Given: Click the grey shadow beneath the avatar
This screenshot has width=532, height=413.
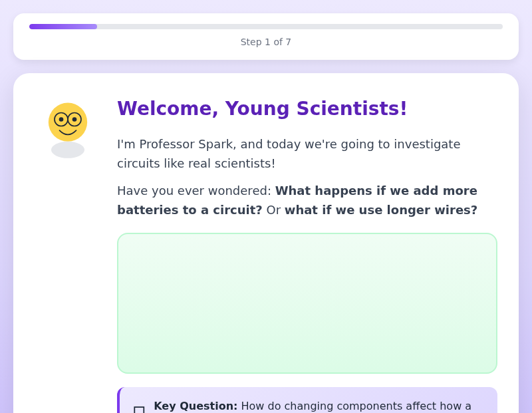Looking at the screenshot, I should [68, 150].
